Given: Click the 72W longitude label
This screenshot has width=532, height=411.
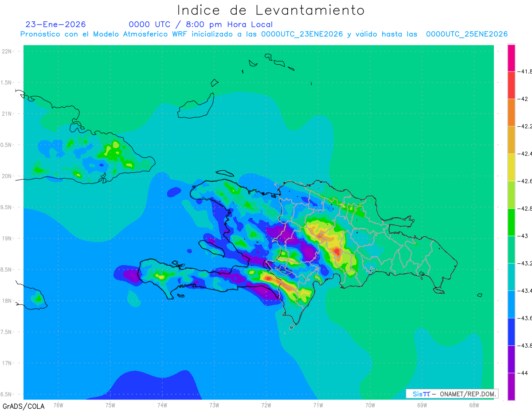Looking at the screenshot, I should point(266,405).
